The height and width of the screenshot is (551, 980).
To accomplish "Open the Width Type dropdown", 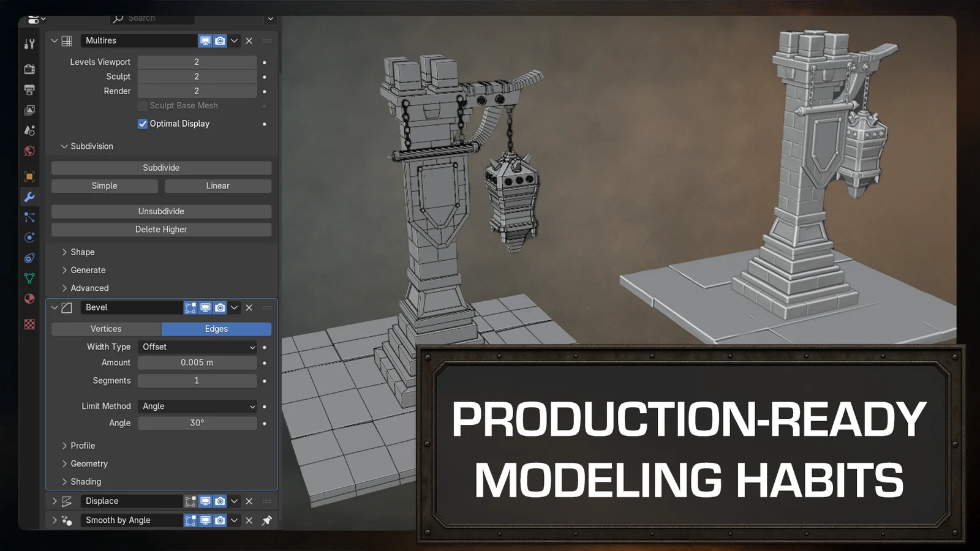I will (x=197, y=347).
